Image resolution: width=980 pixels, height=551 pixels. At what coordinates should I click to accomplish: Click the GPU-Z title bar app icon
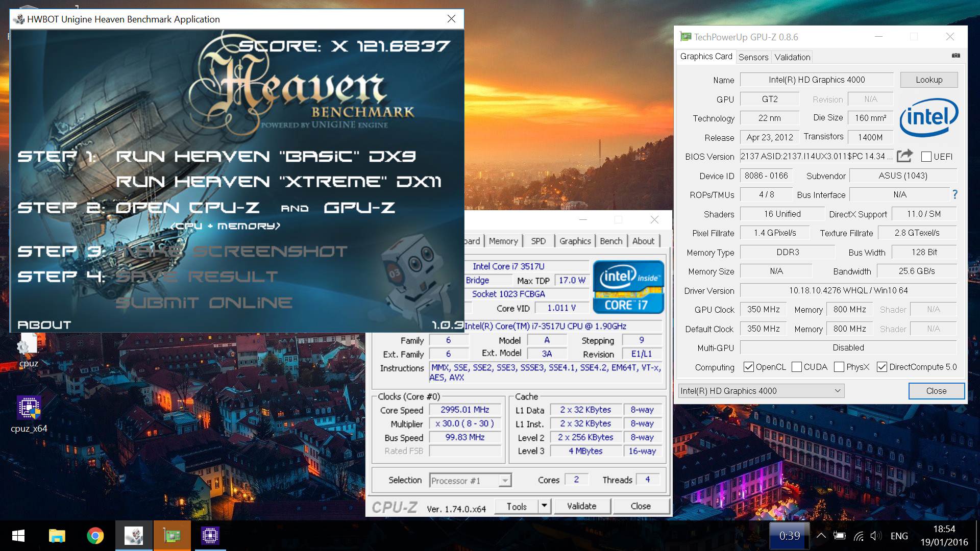click(x=685, y=37)
